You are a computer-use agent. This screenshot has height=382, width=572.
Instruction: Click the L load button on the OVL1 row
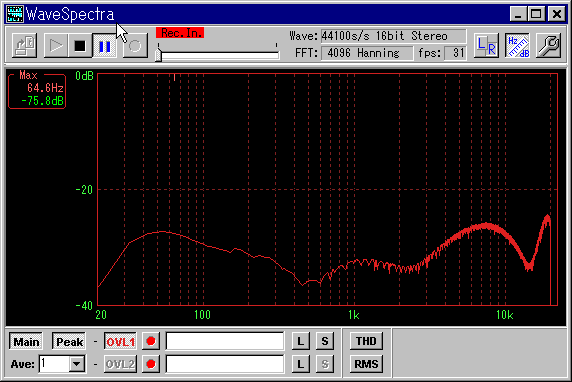coord(301,342)
